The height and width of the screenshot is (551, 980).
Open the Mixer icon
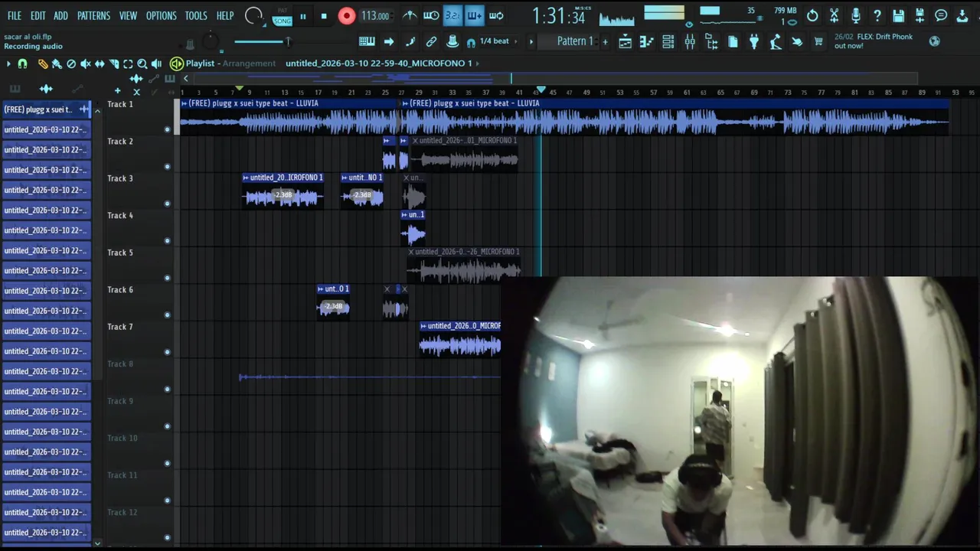(x=690, y=42)
